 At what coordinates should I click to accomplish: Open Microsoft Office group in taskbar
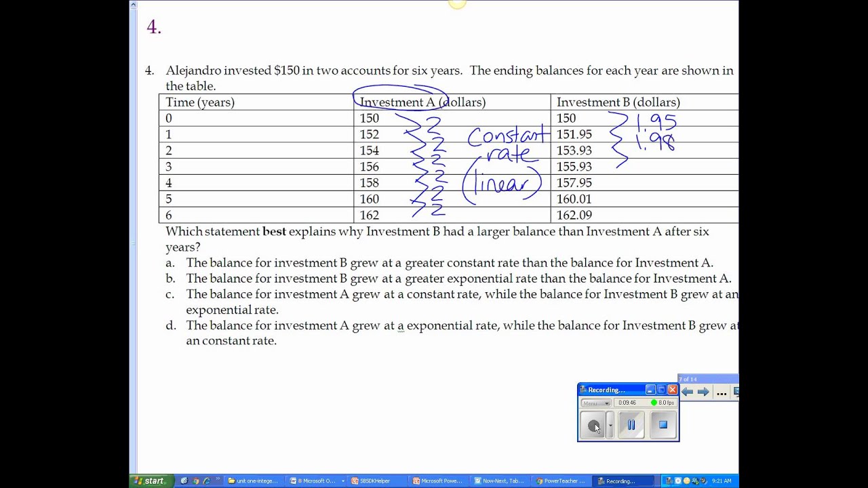(317, 481)
